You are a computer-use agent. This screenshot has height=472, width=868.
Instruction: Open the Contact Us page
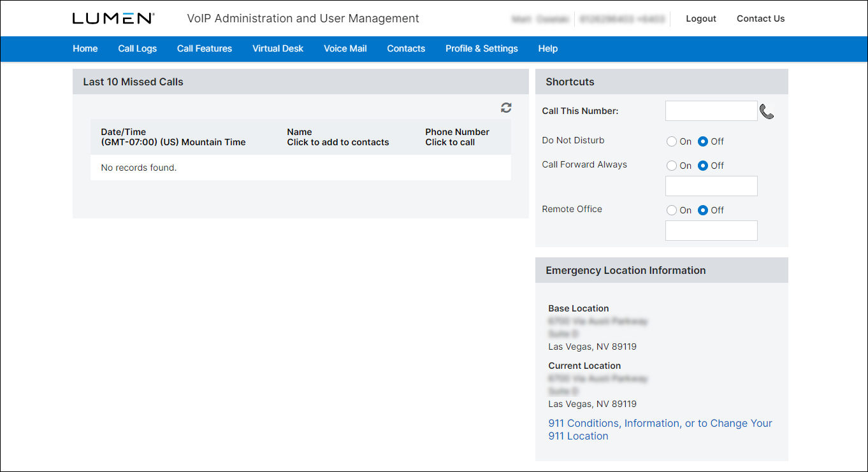point(760,18)
